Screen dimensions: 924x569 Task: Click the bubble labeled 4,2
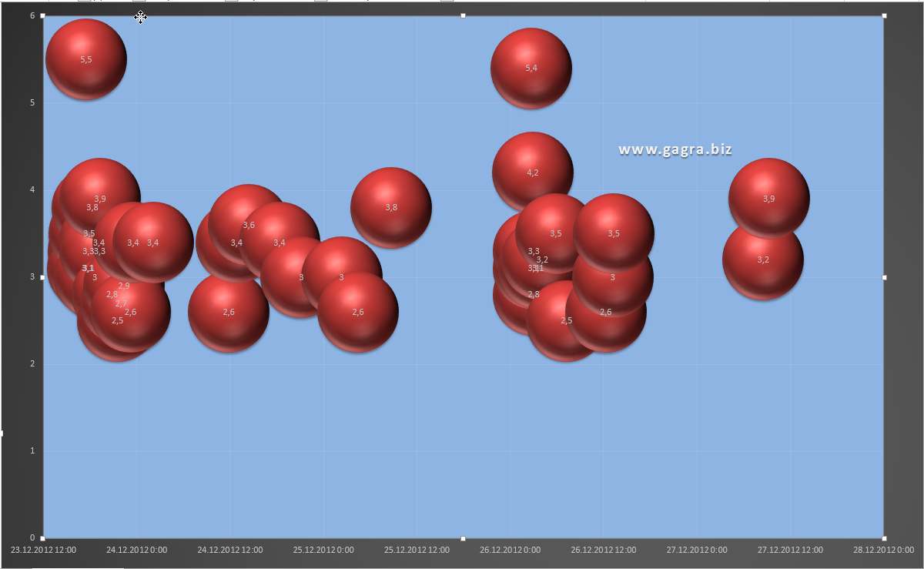coord(533,172)
